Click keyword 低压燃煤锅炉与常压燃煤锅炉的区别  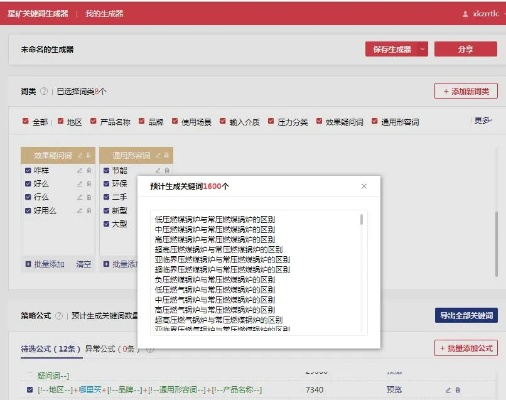[x=215, y=219]
